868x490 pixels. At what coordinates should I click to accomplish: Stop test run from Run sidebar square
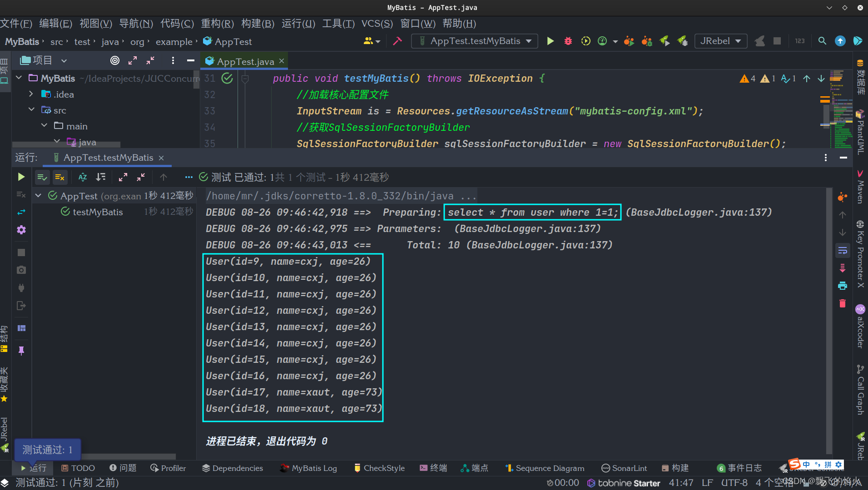(x=21, y=252)
